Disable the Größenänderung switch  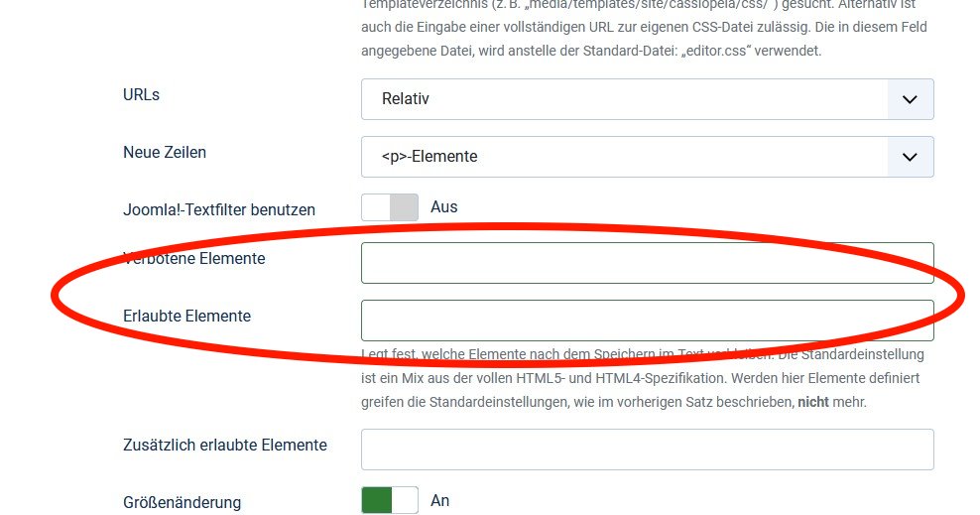click(x=390, y=500)
